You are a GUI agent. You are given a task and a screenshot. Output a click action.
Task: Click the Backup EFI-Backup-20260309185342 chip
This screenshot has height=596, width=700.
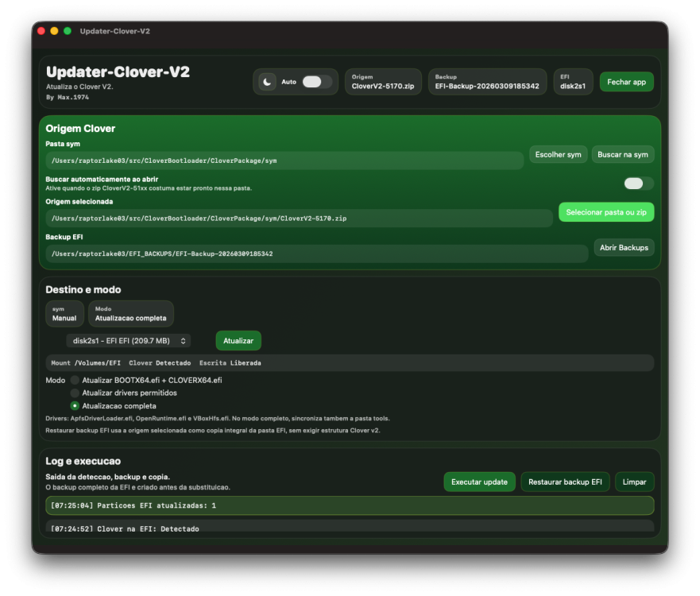coord(487,82)
